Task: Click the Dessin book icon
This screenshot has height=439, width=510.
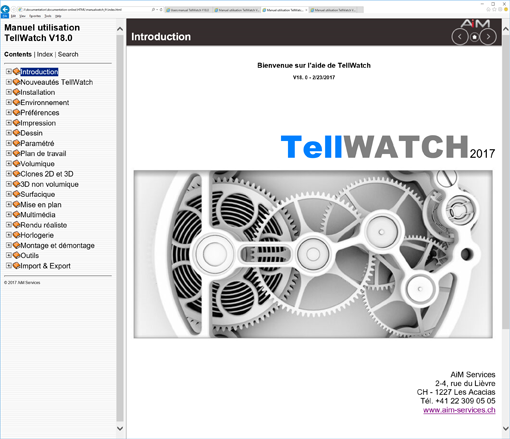Action: [16, 133]
